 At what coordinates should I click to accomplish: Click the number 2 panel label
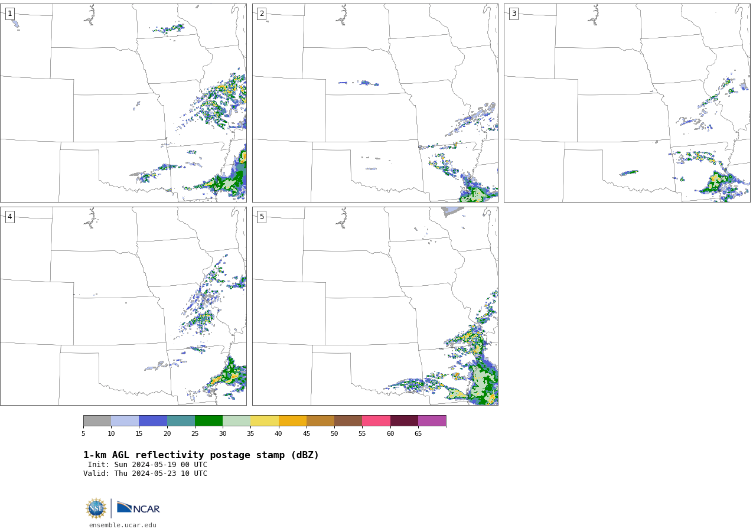262,14
